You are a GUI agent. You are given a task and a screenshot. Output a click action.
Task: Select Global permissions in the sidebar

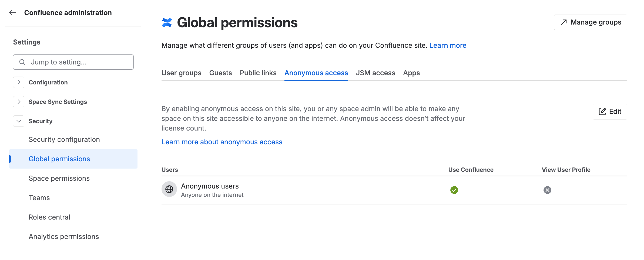click(x=73, y=159)
